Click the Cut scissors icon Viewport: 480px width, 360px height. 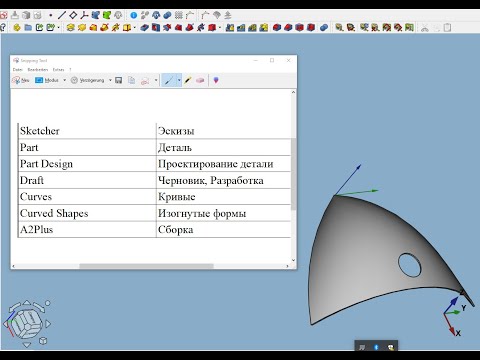tap(425, 28)
